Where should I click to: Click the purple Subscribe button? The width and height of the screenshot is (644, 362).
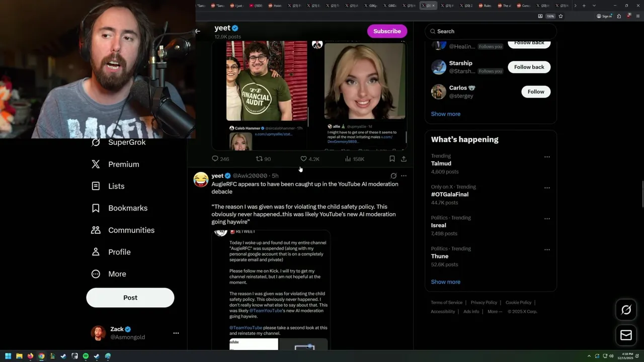click(387, 31)
